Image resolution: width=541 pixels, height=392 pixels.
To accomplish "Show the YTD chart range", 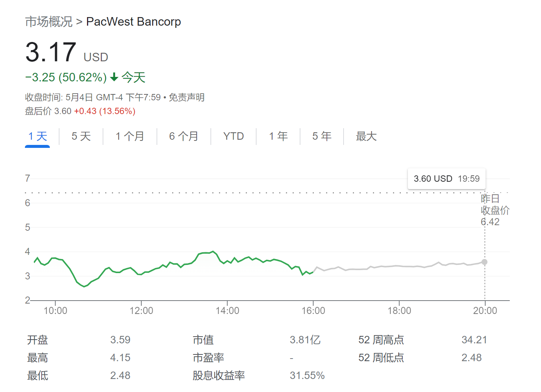I will click(x=234, y=136).
